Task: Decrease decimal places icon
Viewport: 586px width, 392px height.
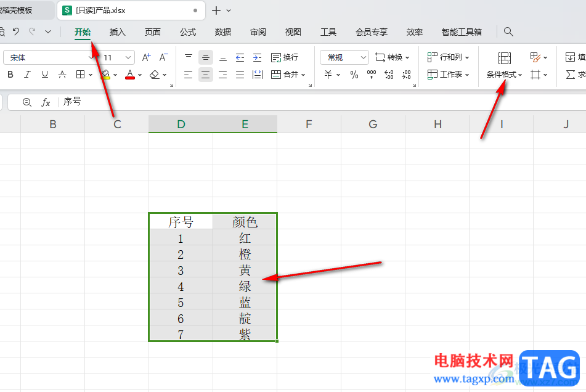Action: pyautogui.click(x=406, y=75)
